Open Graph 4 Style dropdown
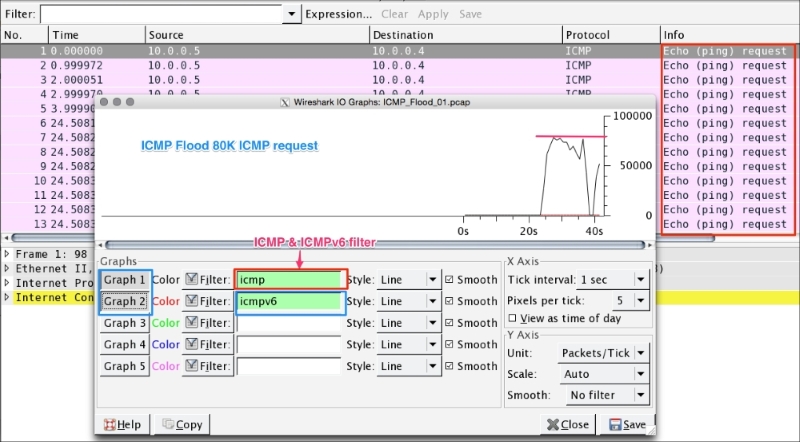The image size is (800, 442). coord(409,345)
